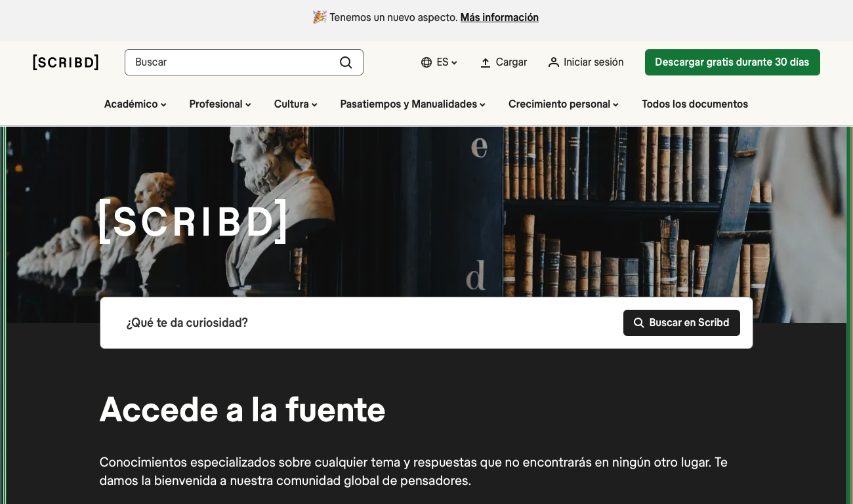This screenshot has width=853, height=504.
Task: Select Todos los documentos in navigation
Action: coord(694,104)
